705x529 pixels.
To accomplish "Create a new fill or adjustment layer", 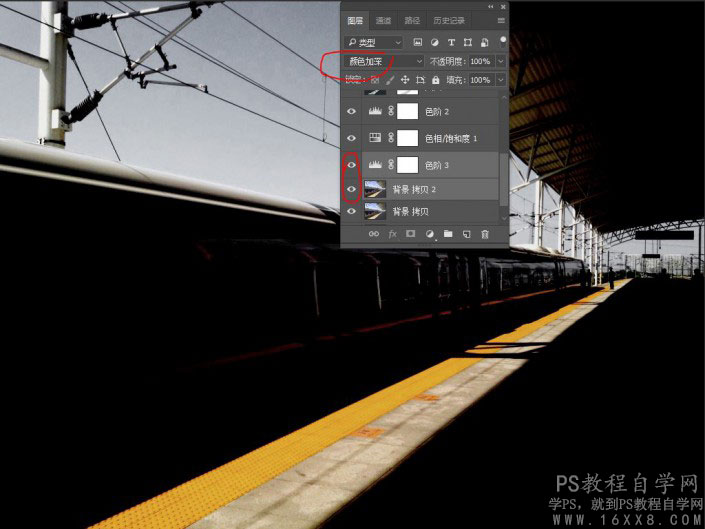I will pos(430,234).
